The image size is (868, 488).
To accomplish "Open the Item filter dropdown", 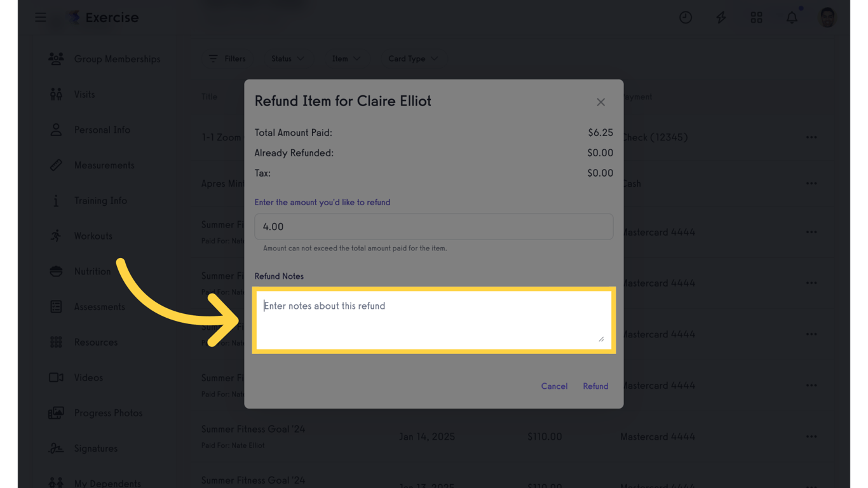I will coord(346,58).
